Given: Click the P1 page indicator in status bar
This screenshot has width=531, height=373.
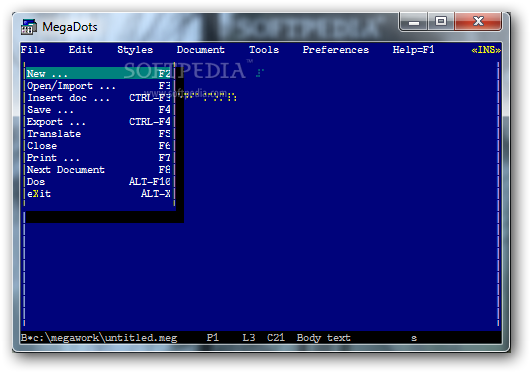Looking at the screenshot, I should coord(213,338).
